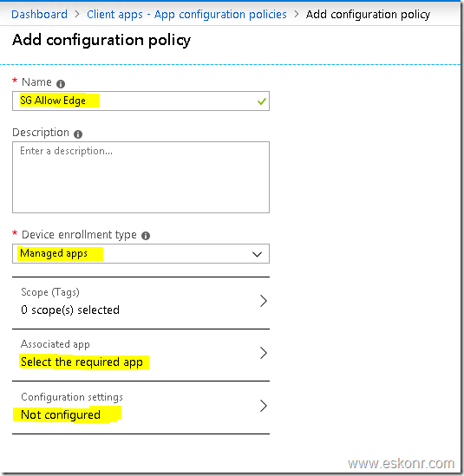Click the Configuration settings chevron arrow
Screen dimensions: 464x476
[x=264, y=406]
